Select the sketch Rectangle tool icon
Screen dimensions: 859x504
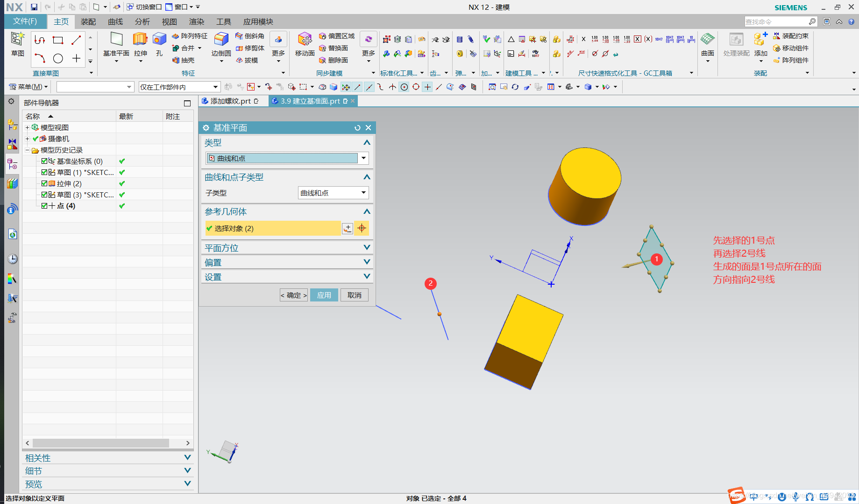[x=58, y=40]
